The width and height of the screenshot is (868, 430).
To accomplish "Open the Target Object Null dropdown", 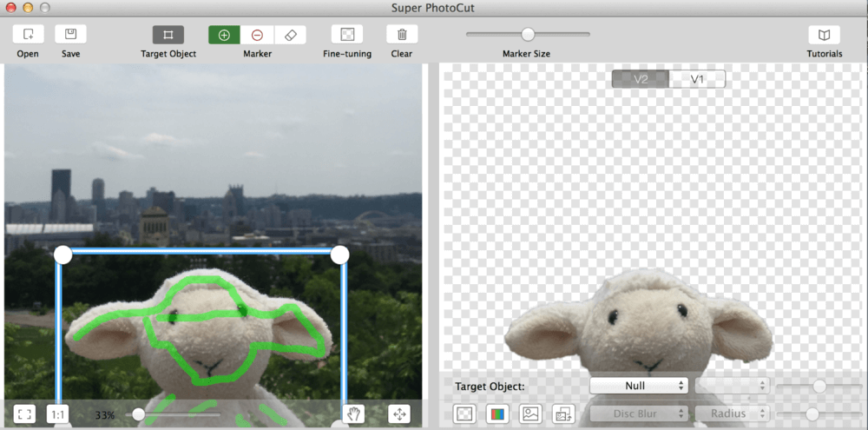I will coord(639,386).
